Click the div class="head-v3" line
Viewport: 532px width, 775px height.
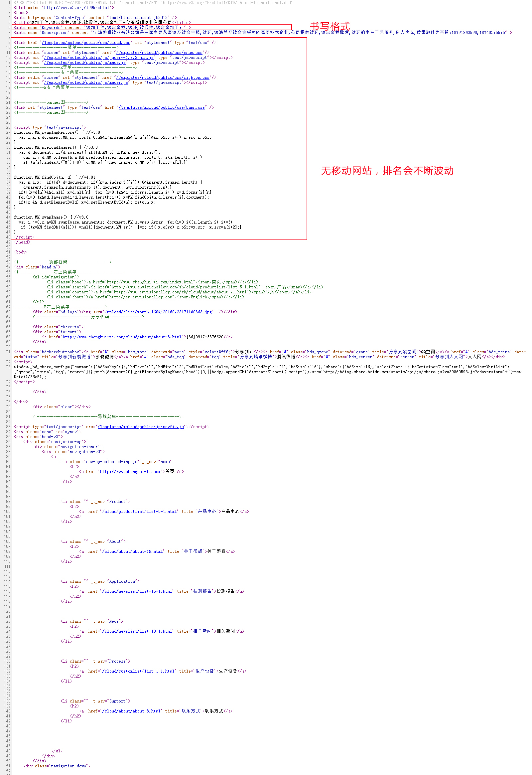pos(38,437)
